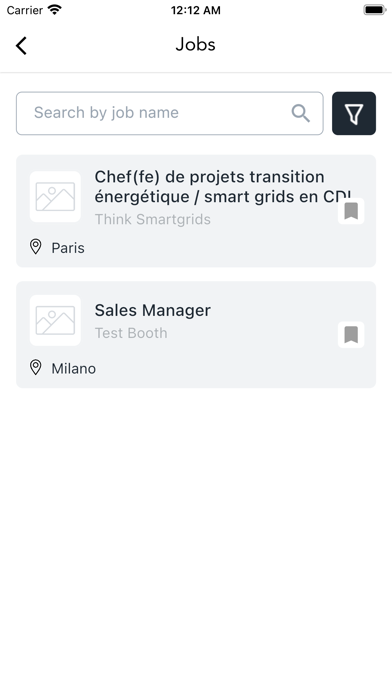Open the filter options button
This screenshot has width=392, height=696.
[x=354, y=113]
